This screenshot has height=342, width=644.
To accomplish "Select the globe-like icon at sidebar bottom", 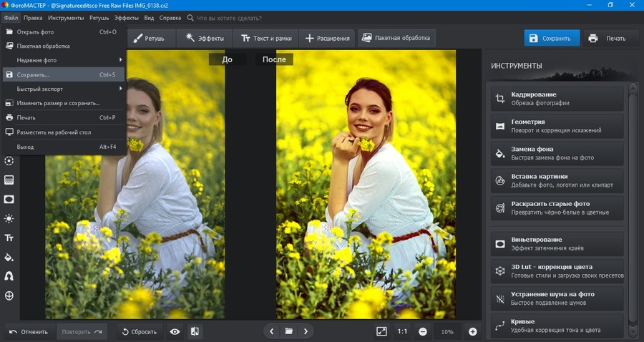I will tap(9, 295).
